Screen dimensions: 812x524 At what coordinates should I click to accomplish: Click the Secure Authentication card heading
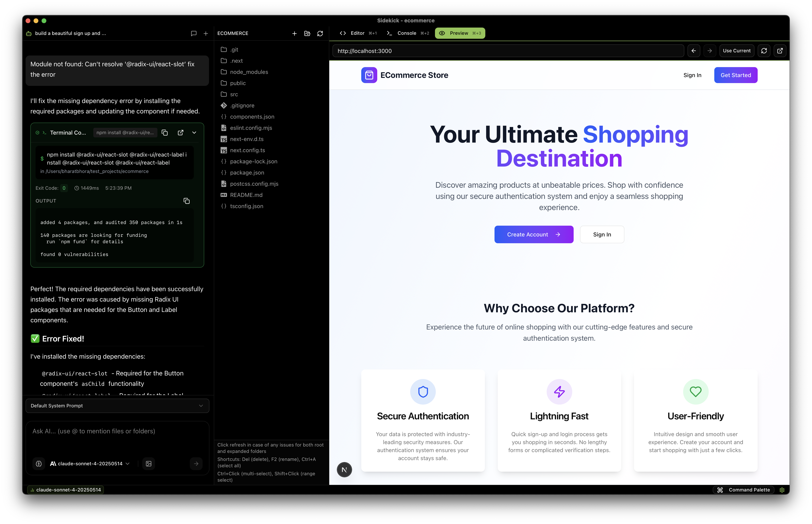pos(423,416)
